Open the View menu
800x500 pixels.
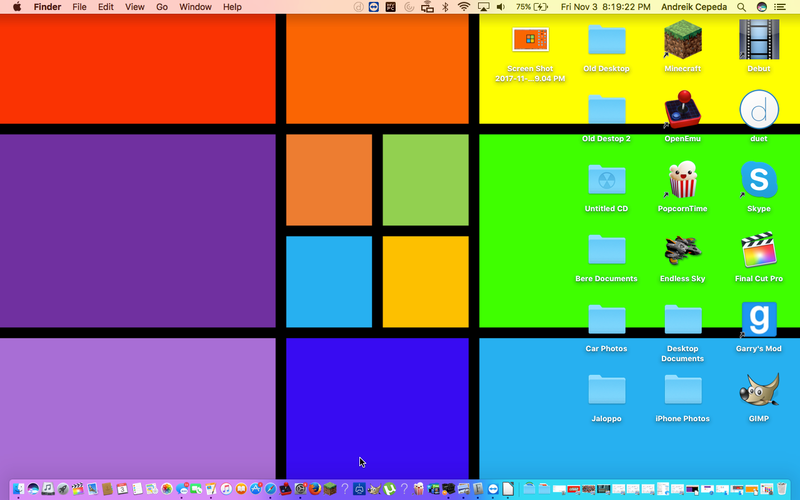pyautogui.click(x=135, y=7)
